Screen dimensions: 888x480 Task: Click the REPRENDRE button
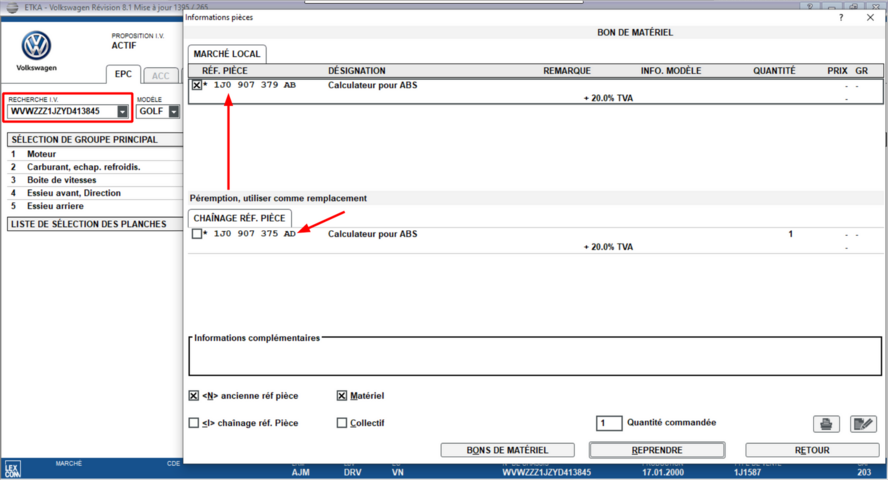657,450
